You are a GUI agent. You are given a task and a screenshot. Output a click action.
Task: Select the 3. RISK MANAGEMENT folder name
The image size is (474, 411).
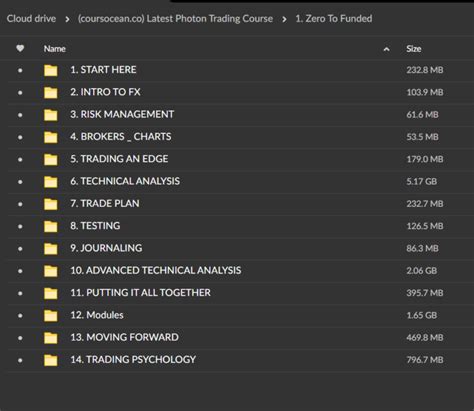122,114
